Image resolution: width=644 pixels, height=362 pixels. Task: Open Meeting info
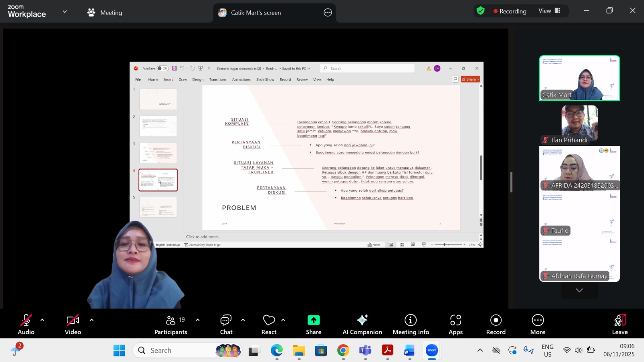411,325
